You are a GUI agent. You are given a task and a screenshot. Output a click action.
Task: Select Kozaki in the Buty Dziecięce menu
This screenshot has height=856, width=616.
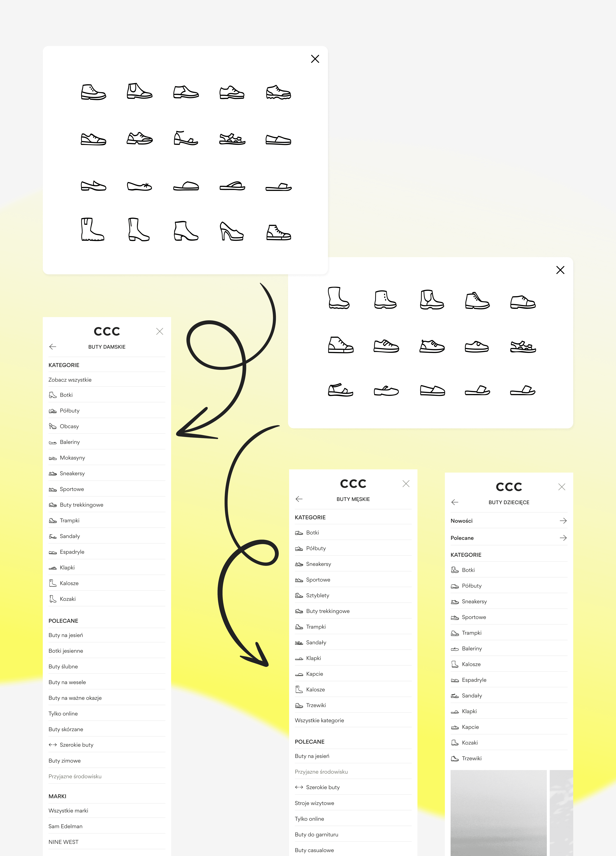[470, 743]
